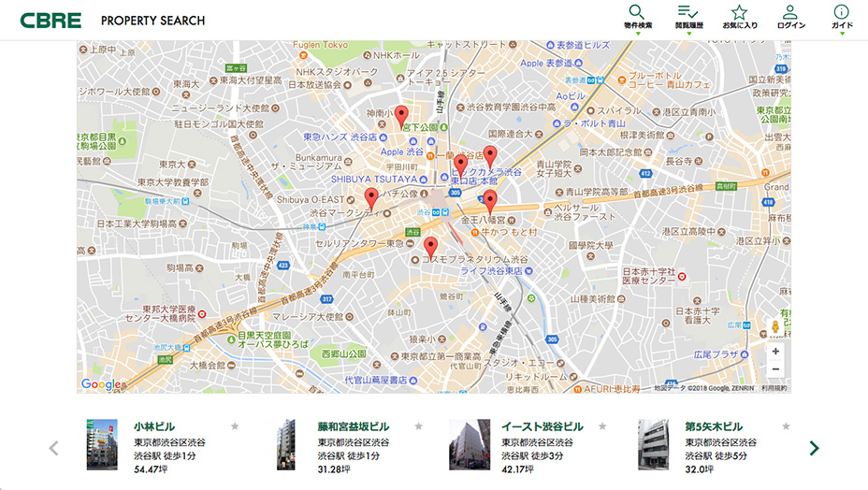Favorite 第5矢木ビル with its star
The height and width of the screenshot is (490, 868).
[x=786, y=426]
